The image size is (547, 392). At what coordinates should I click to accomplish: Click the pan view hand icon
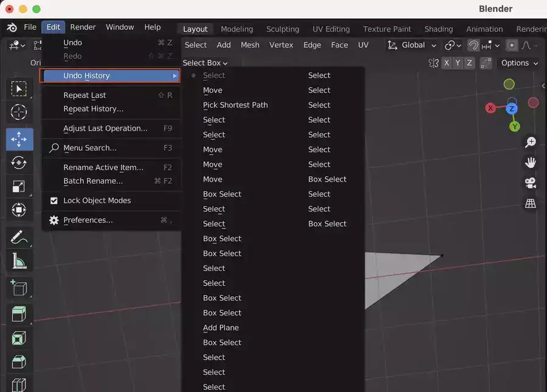click(x=531, y=162)
